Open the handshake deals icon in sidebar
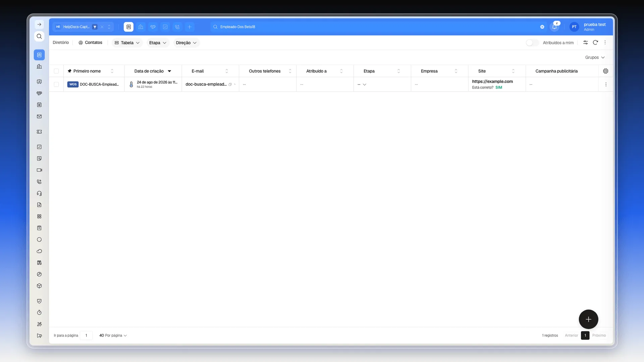The height and width of the screenshot is (362, 644). [39, 93]
